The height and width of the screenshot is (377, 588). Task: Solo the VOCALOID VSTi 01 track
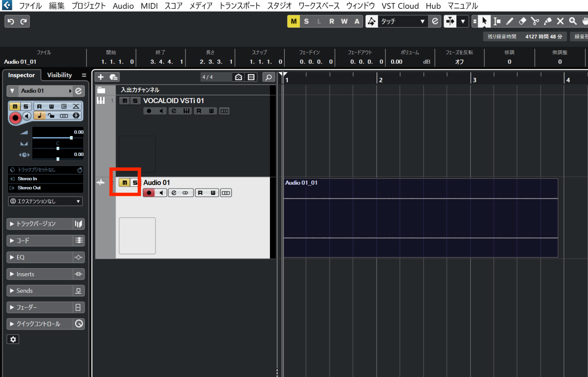[x=135, y=100]
